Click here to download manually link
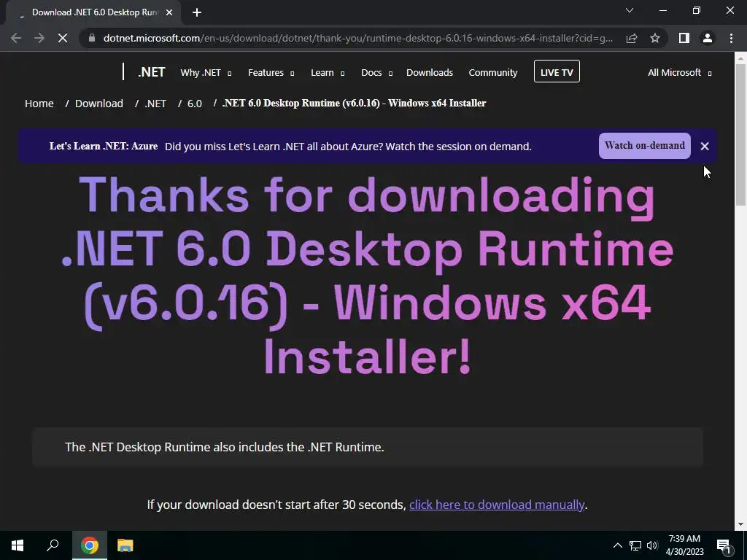The height and width of the screenshot is (560, 747). pyautogui.click(x=496, y=505)
